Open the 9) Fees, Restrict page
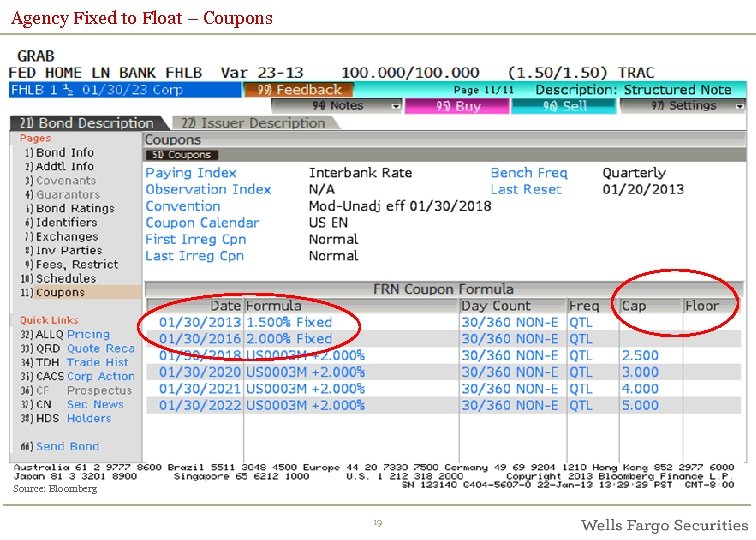Screen dimensions: 756x540 71,264
